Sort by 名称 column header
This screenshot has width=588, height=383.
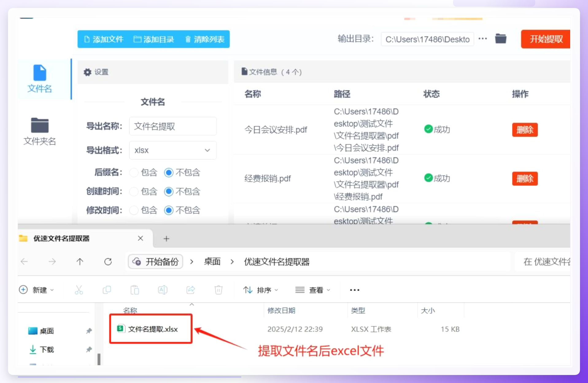click(x=130, y=310)
